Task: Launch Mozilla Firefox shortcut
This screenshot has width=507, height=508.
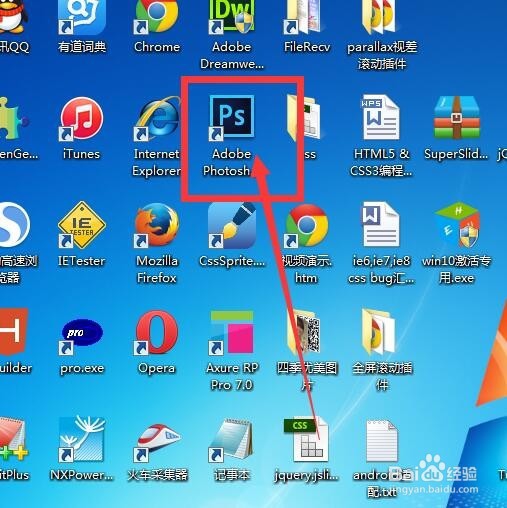Action: [x=157, y=225]
